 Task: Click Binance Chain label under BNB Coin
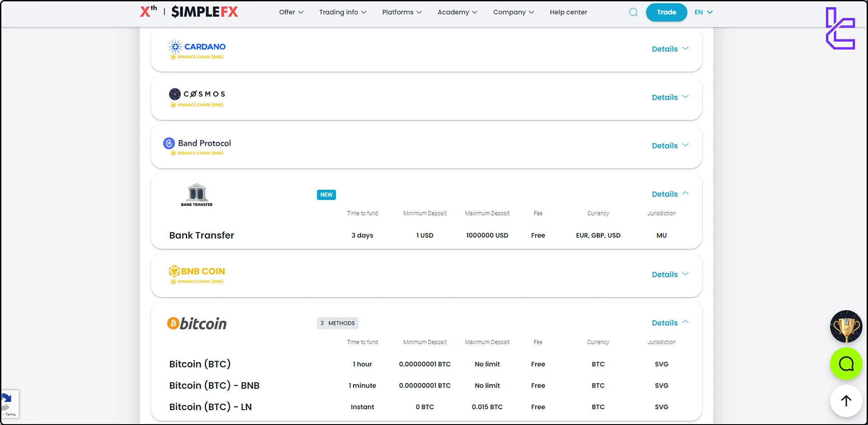pyautogui.click(x=197, y=281)
